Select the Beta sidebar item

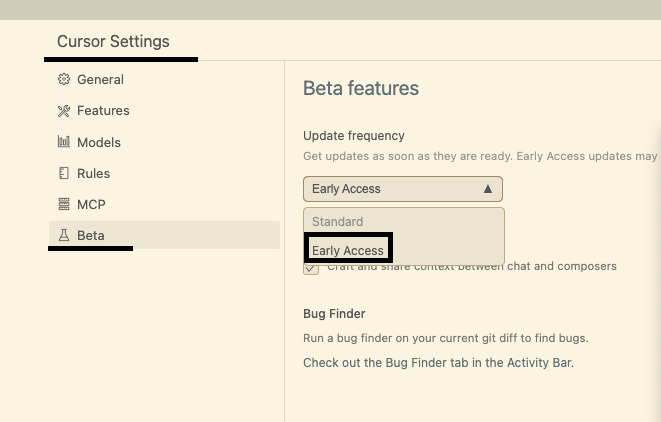tap(164, 235)
